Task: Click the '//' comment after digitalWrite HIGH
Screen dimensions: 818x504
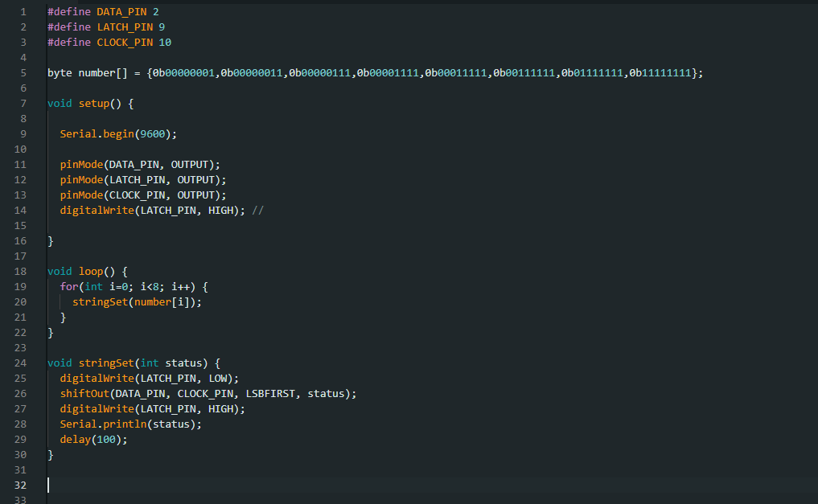Action: [x=257, y=211]
